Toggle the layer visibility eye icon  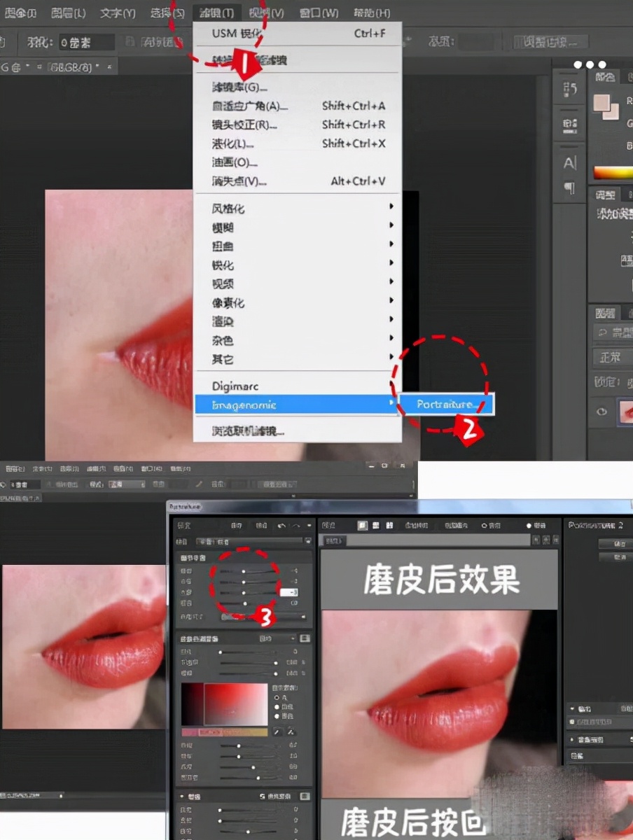(x=601, y=412)
